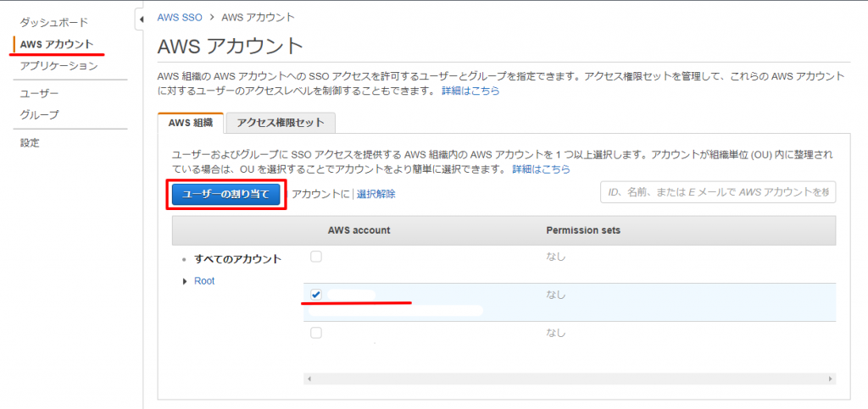Click the horizontal scrollbar left arrow
This screenshot has height=409, width=868.
pos(309,379)
